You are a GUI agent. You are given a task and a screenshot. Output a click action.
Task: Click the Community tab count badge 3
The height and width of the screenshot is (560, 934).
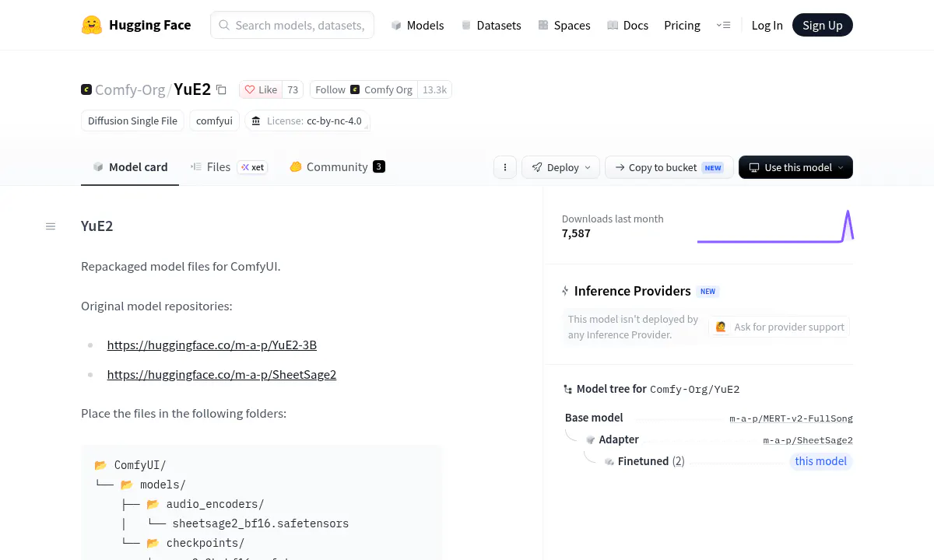[379, 166]
